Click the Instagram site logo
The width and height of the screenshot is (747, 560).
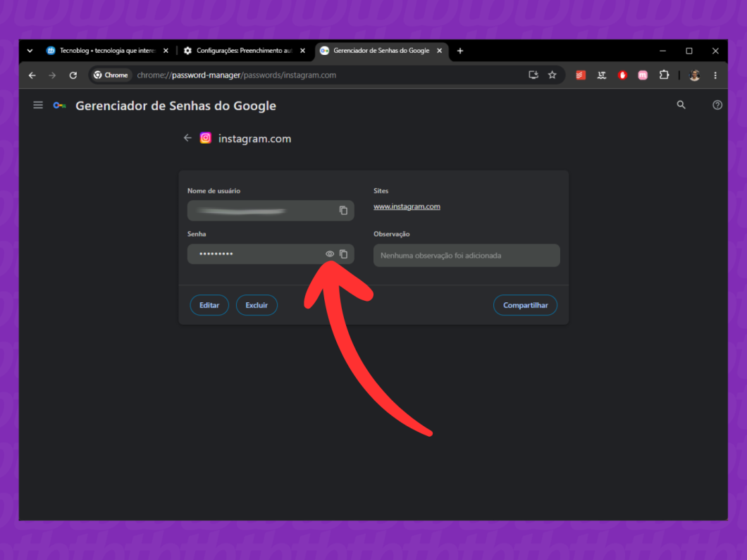pos(205,138)
